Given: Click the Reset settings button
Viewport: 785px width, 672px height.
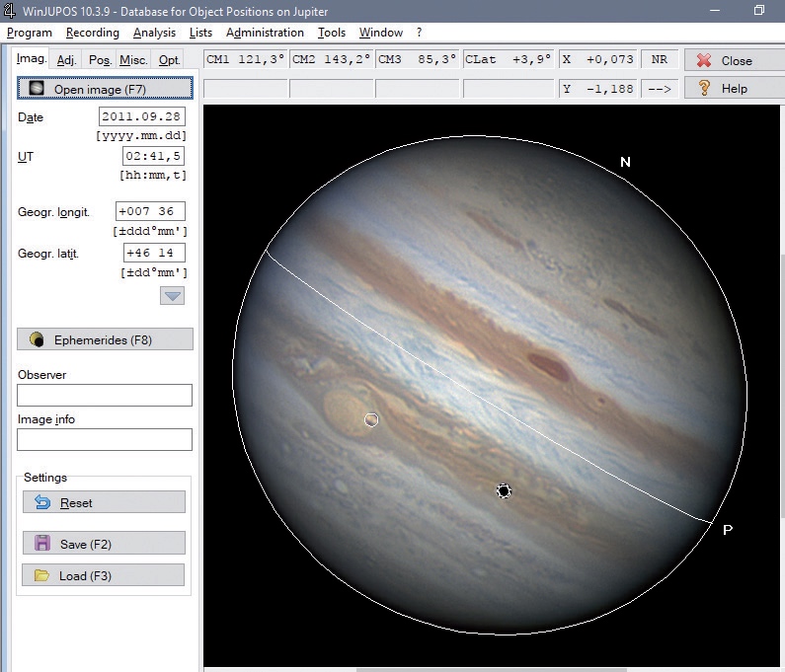Looking at the screenshot, I should click(104, 502).
